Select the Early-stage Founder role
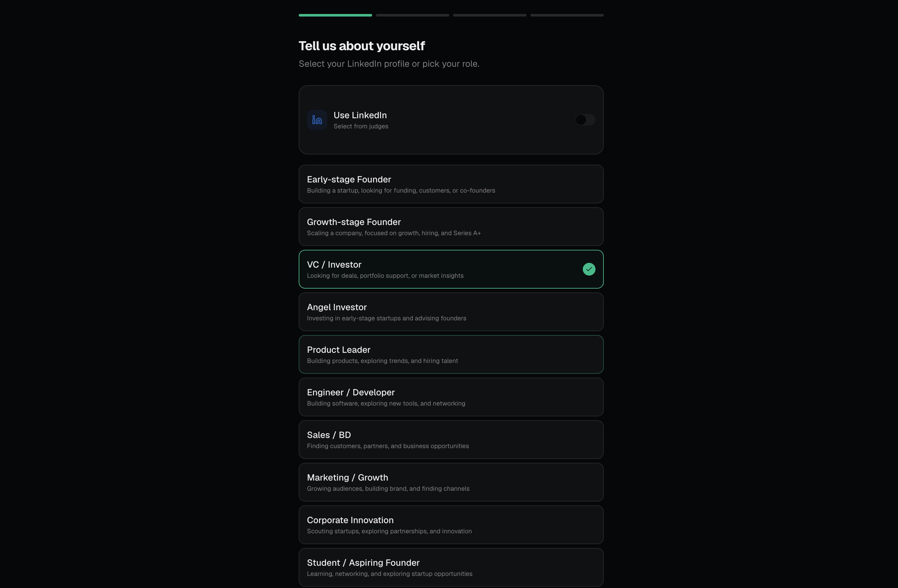898x588 pixels. click(x=451, y=184)
